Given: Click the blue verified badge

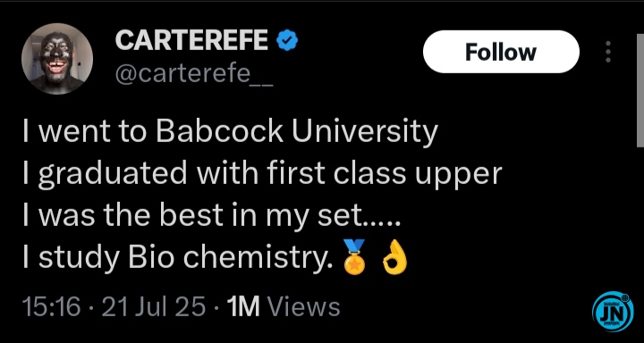Looking at the screenshot, I should tap(287, 41).
